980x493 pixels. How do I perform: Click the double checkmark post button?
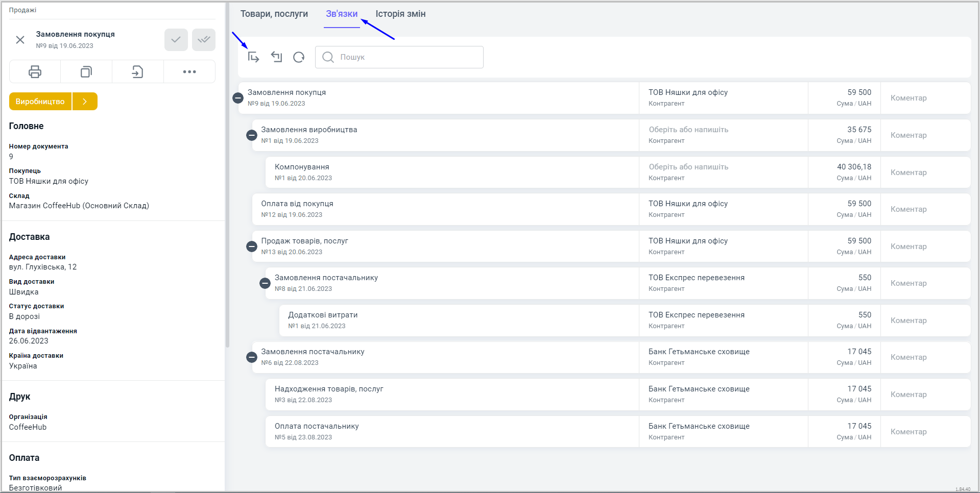tap(204, 40)
